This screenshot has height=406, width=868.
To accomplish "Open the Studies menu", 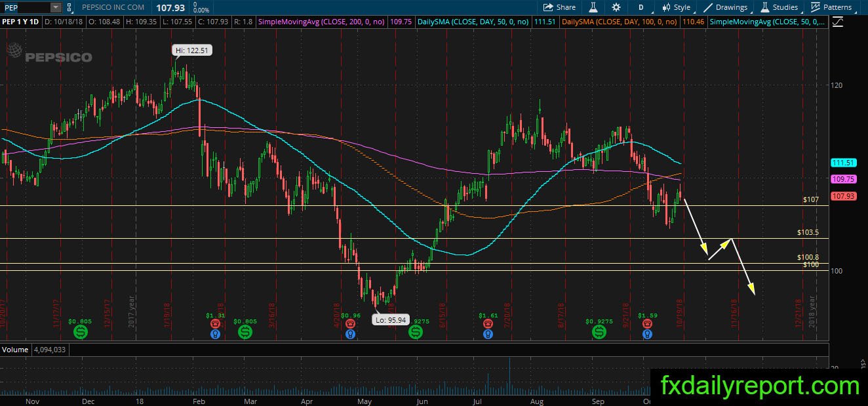I will (779, 7).
